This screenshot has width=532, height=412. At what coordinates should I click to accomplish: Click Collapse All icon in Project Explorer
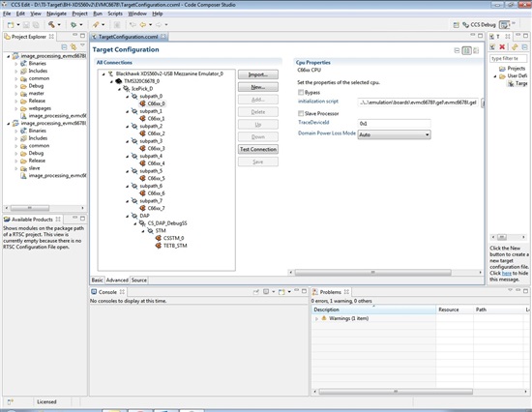(64, 46)
